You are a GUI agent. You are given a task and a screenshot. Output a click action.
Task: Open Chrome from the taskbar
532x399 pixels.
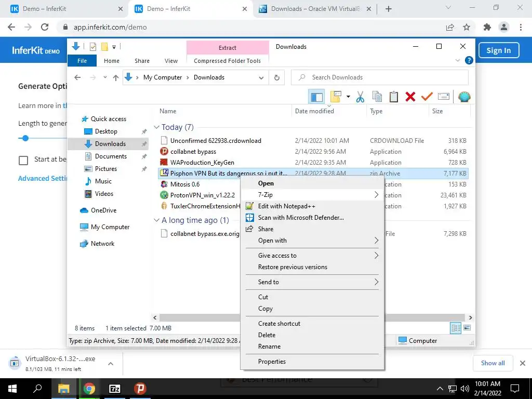tap(89, 389)
